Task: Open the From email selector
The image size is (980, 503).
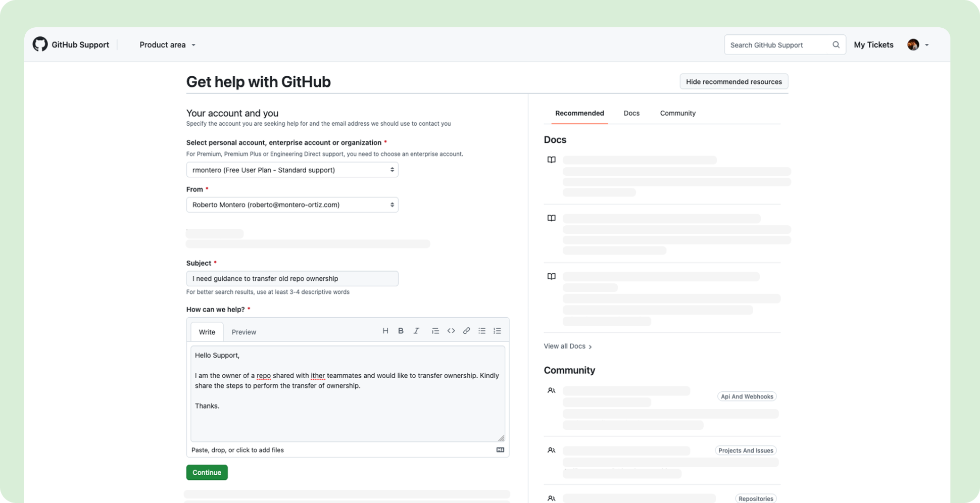Action: [292, 205]
